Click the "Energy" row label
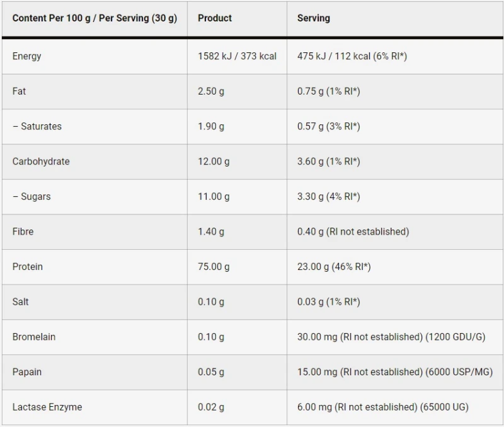Screen dimensions: 504x427 (x=26, y=56)
